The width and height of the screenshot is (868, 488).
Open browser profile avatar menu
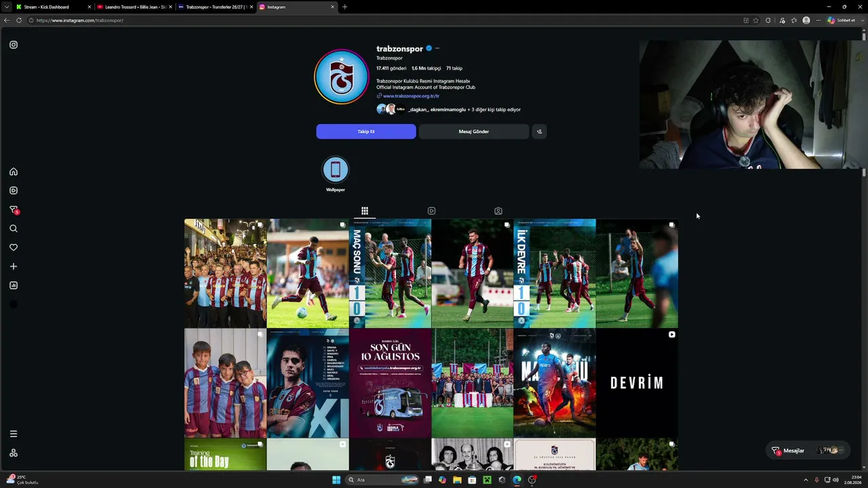pyautogui.click(x=806, y=20)
